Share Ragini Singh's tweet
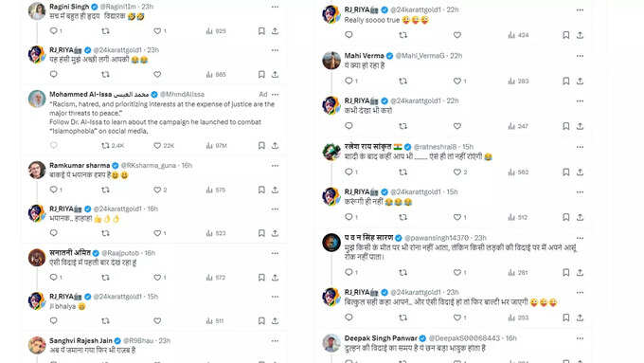The image size is (644, 363). [x=275, y=31]
